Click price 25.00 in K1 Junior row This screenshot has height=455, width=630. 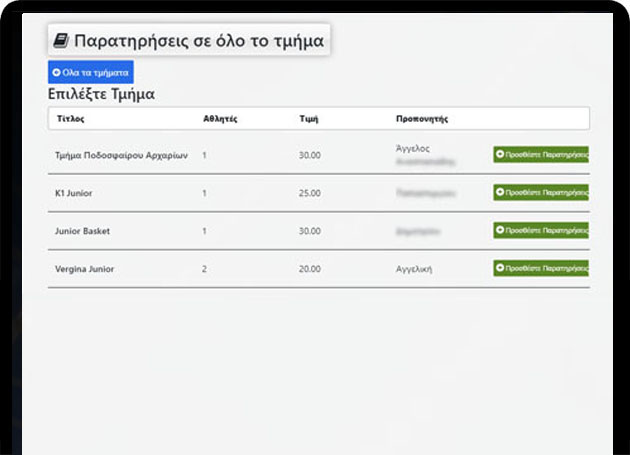pyautogui.click(x=310, y=193)
